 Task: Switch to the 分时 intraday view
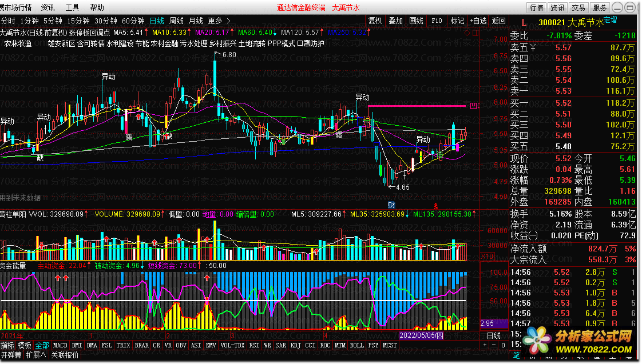coord(8,21)
